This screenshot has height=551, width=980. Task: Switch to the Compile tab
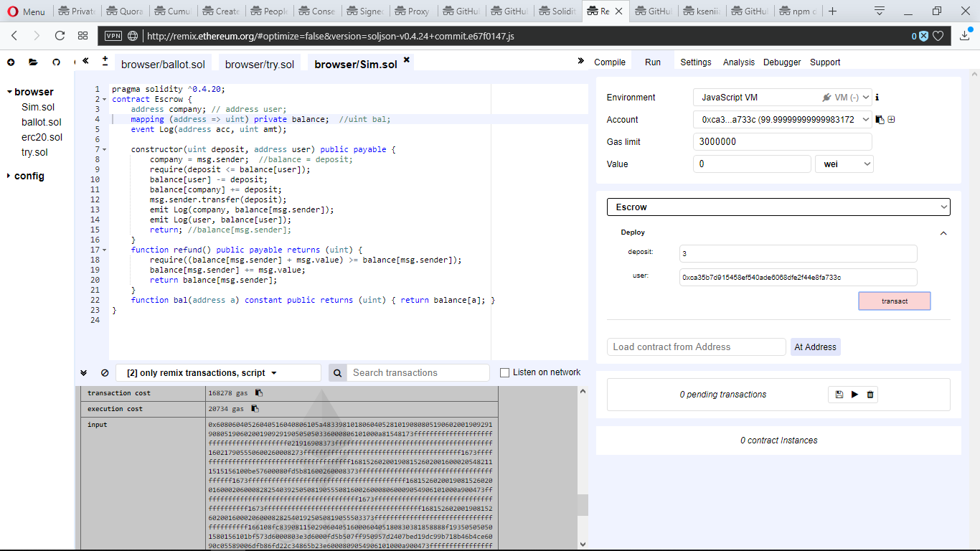pos(610,62)
